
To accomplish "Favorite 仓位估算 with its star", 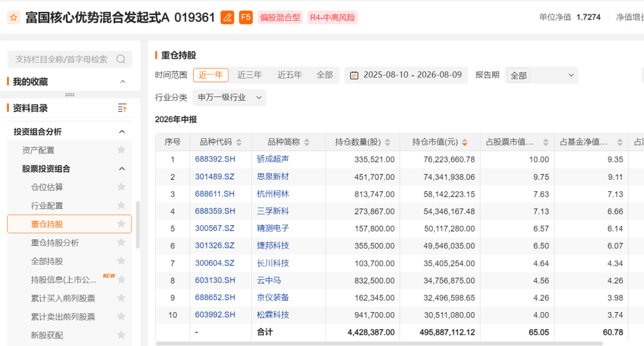I will point(121,187).
